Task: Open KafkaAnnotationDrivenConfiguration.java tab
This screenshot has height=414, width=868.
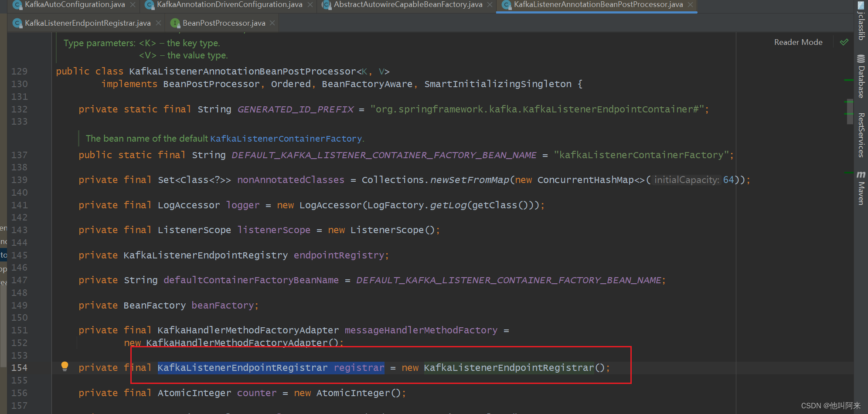Action: (x=229, y=4)
